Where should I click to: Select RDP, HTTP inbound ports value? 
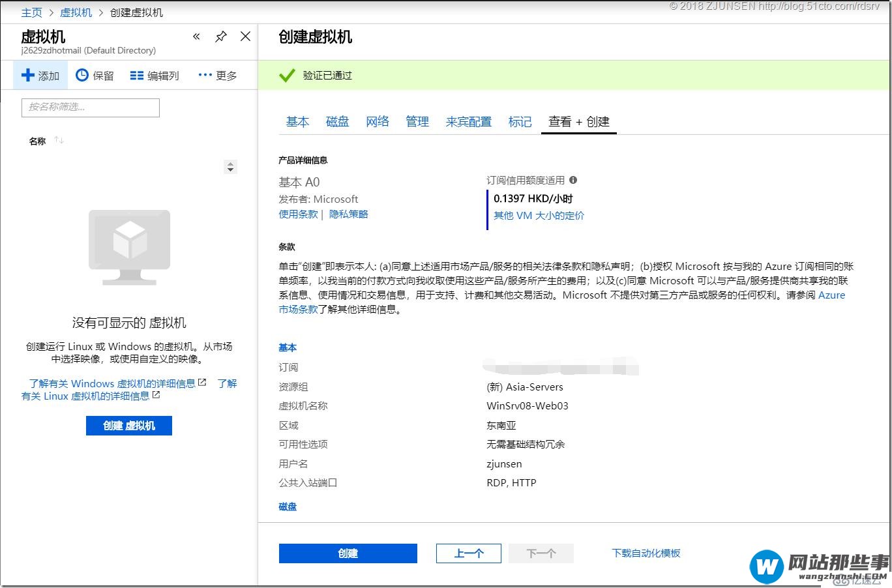point(511,483)
